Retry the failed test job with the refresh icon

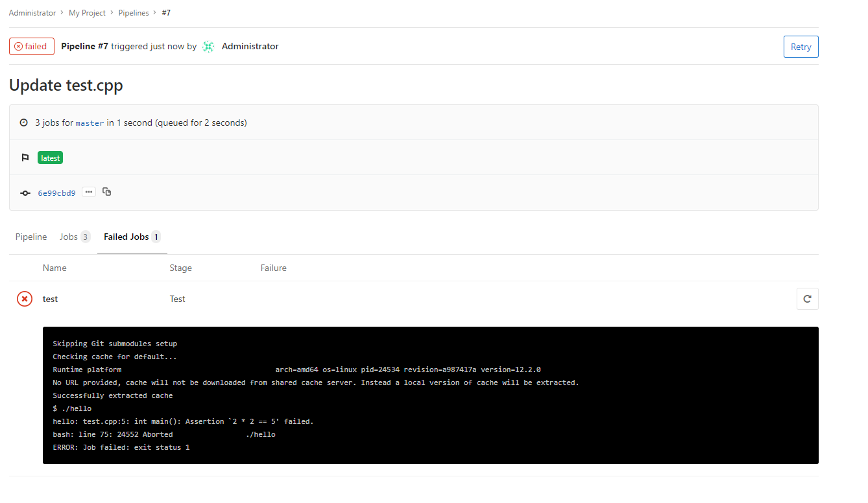pyautogui.click(x=807, y=298)
